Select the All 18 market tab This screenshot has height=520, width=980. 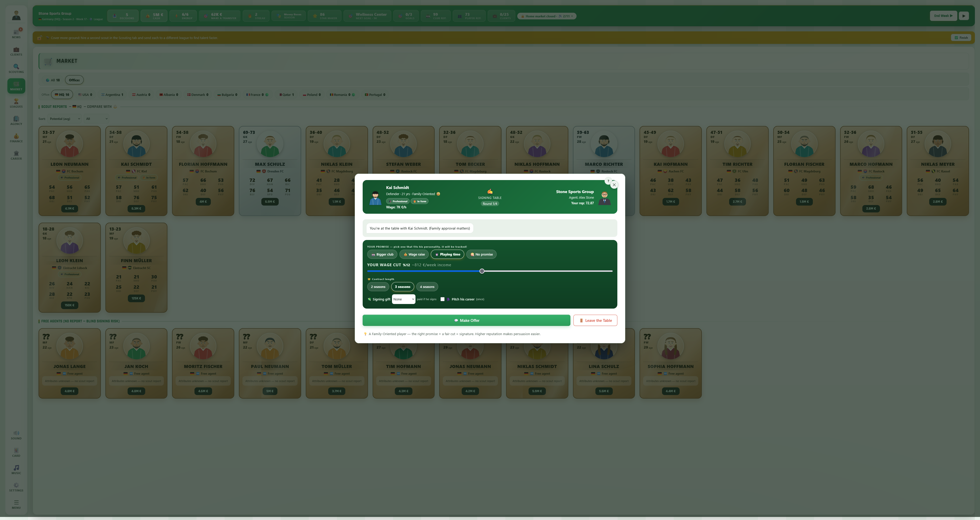point(53,80)
